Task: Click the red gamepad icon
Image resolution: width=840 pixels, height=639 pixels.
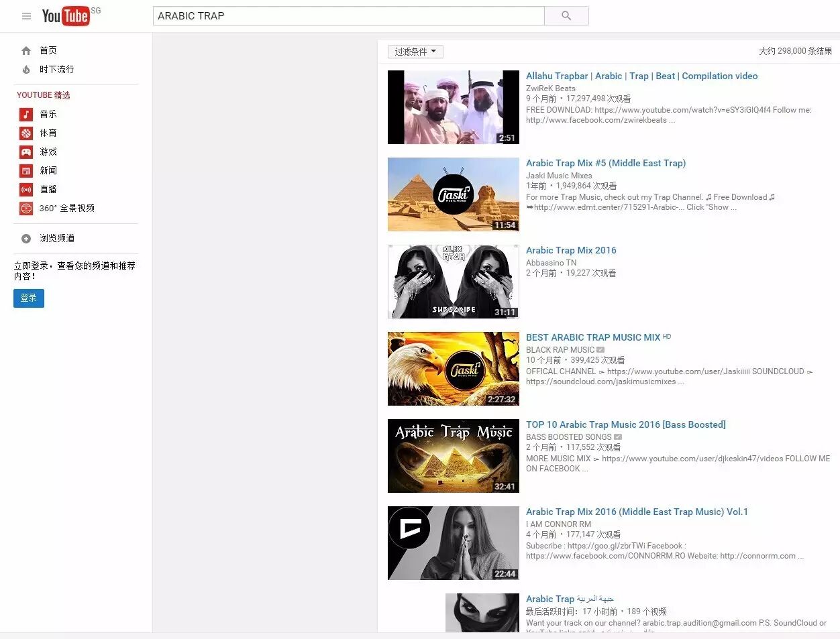Action: (x=26, y=152)
